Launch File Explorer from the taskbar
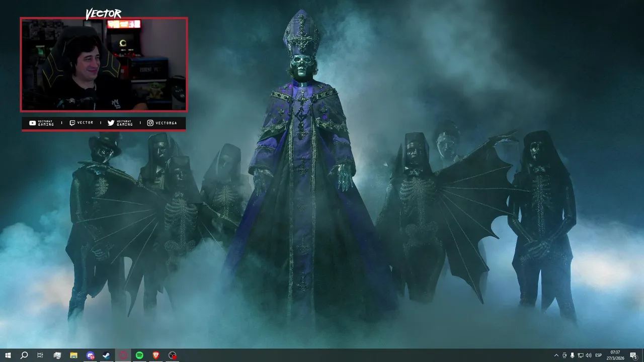This screenshot has height=362, width=644. tap(73, 355)
